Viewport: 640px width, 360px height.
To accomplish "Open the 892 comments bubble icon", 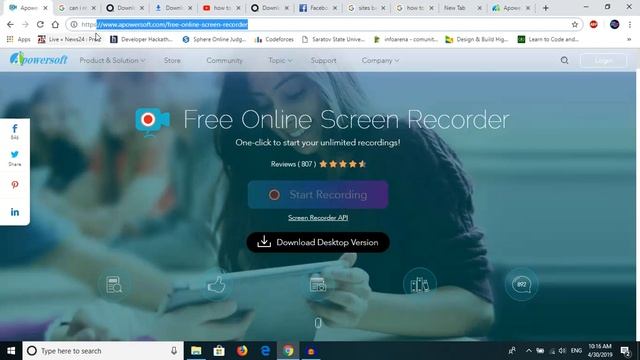I will click(522, 284).
